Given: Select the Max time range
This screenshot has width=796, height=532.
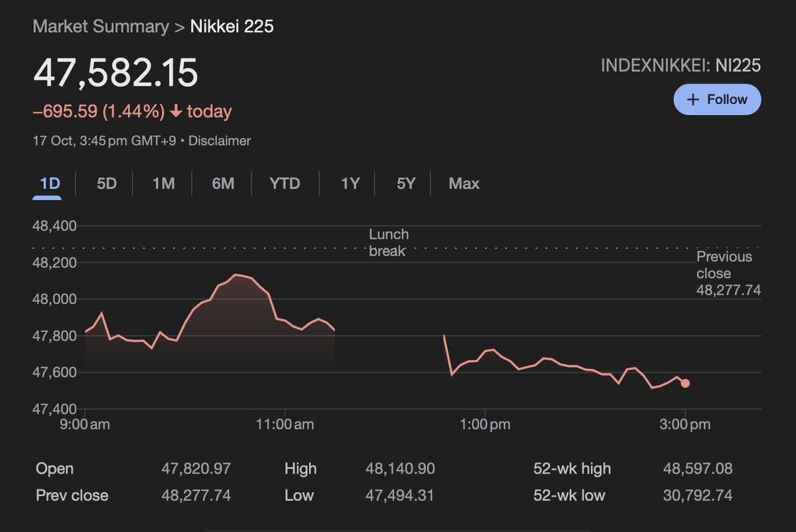Looking at the screenshot, I should click(x=464, y=184).
